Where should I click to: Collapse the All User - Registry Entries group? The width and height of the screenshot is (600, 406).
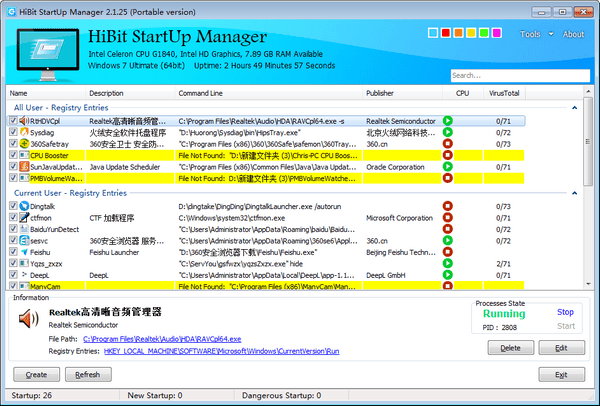574,107
